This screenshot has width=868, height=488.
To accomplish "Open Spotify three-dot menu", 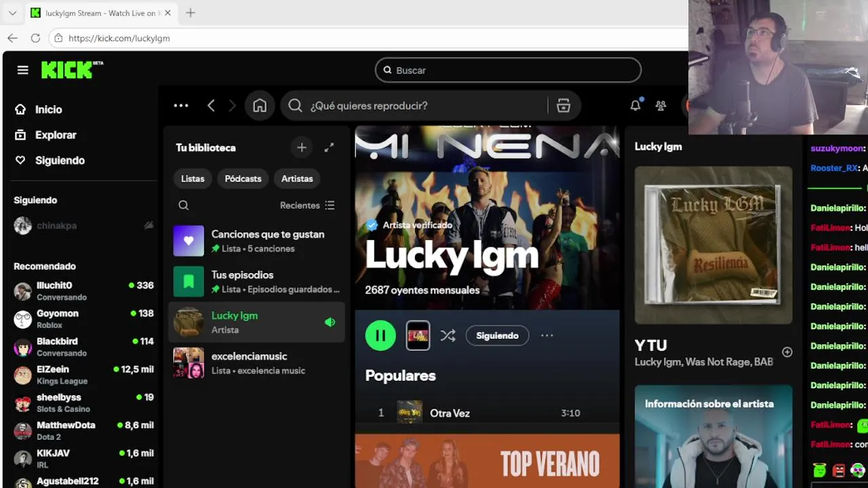I will (x=181, y=105).
